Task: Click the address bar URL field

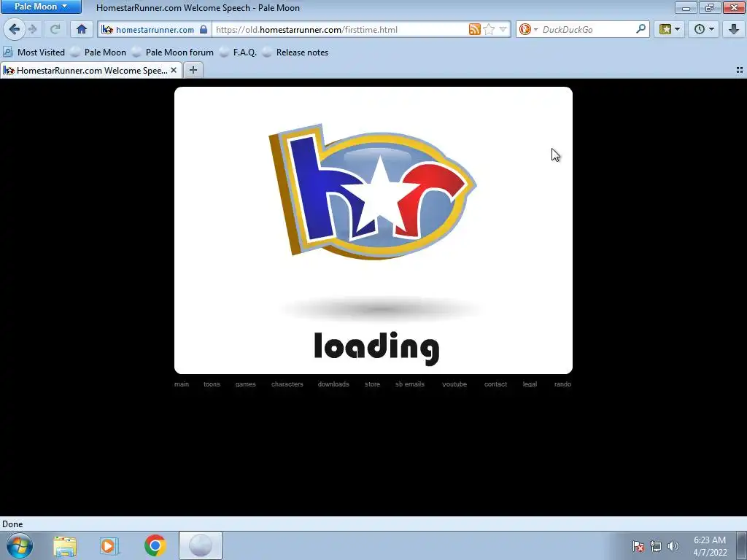Action: click(x=340, y=29)
